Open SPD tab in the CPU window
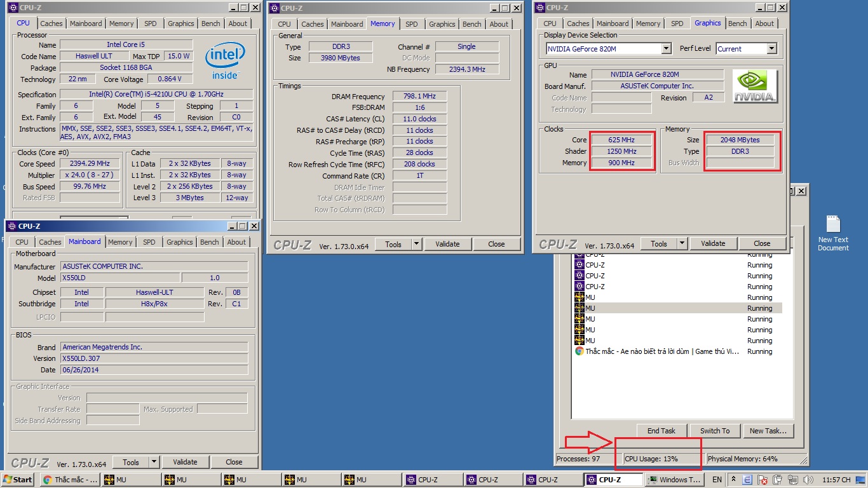This screenshot has height=488, width=868. [x=151, y=24]
